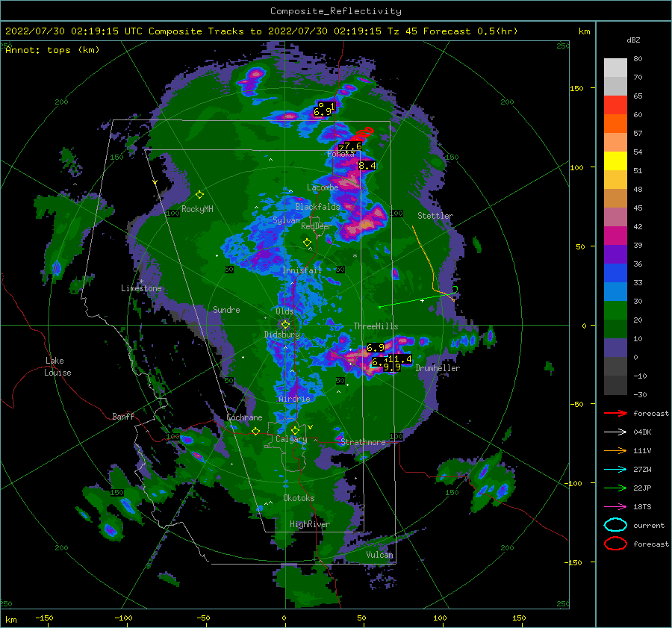The image size is (672, 628).
Task: Click the Composite_Reflectivity title text
Action: click(x=336, y=11)
